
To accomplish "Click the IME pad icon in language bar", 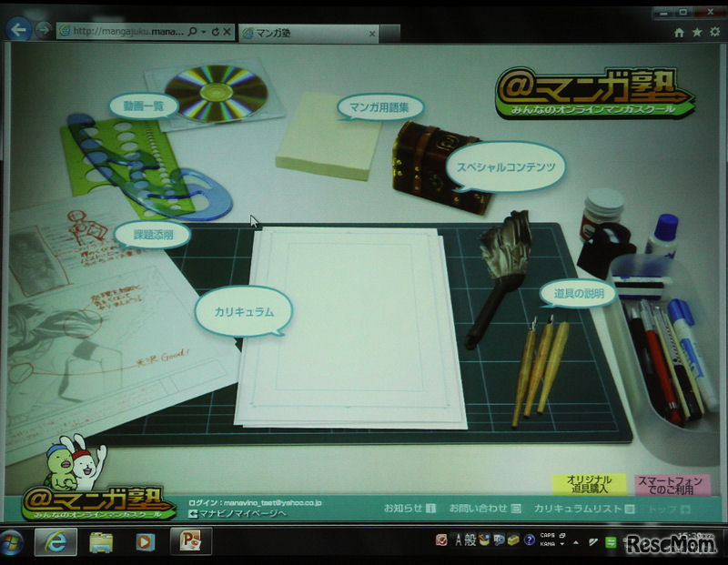I will (484, 540).
